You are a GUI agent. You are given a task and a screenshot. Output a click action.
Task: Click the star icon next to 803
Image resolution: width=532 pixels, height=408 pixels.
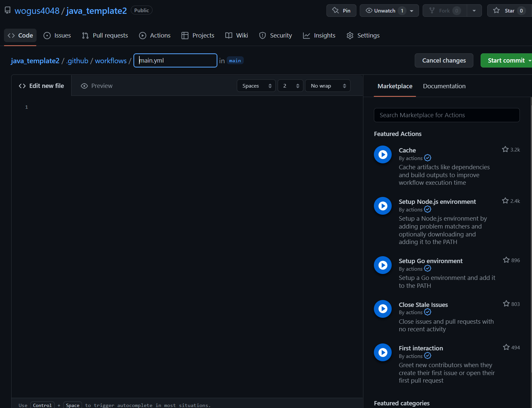(x=506, y=304)
